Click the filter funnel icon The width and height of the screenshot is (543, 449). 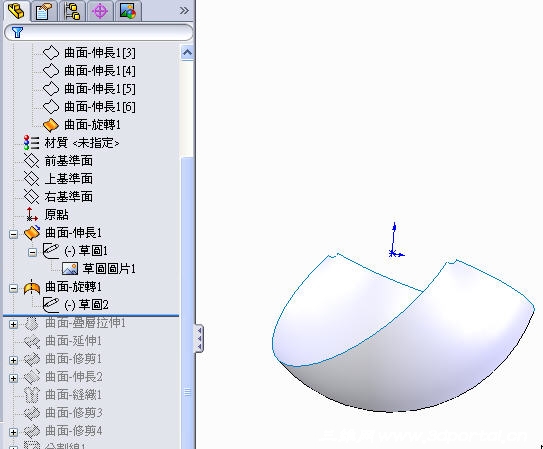coord(17,32)
